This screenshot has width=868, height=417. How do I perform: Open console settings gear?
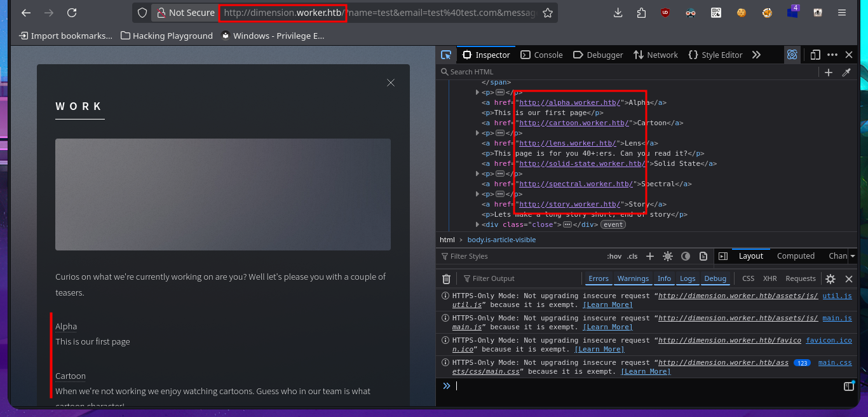[831, 278]
